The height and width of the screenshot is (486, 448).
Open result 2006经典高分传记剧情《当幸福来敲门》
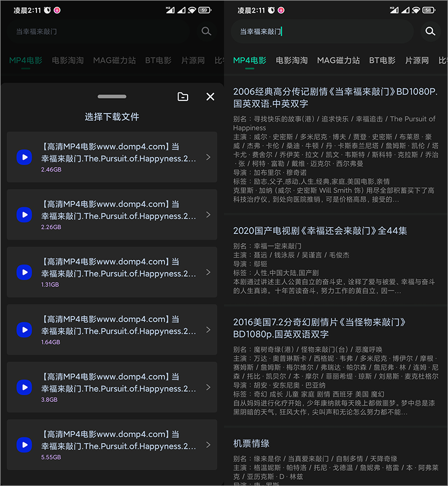[x=335, y=98]
